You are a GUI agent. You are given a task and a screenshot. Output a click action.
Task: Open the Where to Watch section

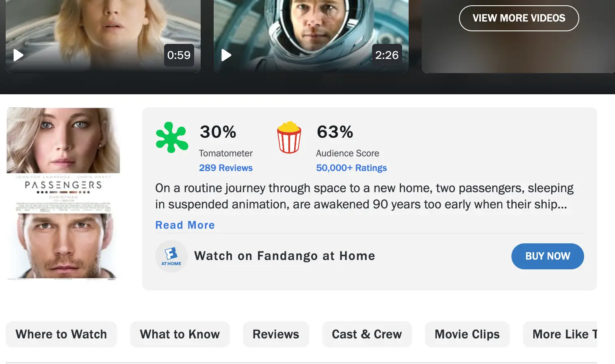coord(61,334)
